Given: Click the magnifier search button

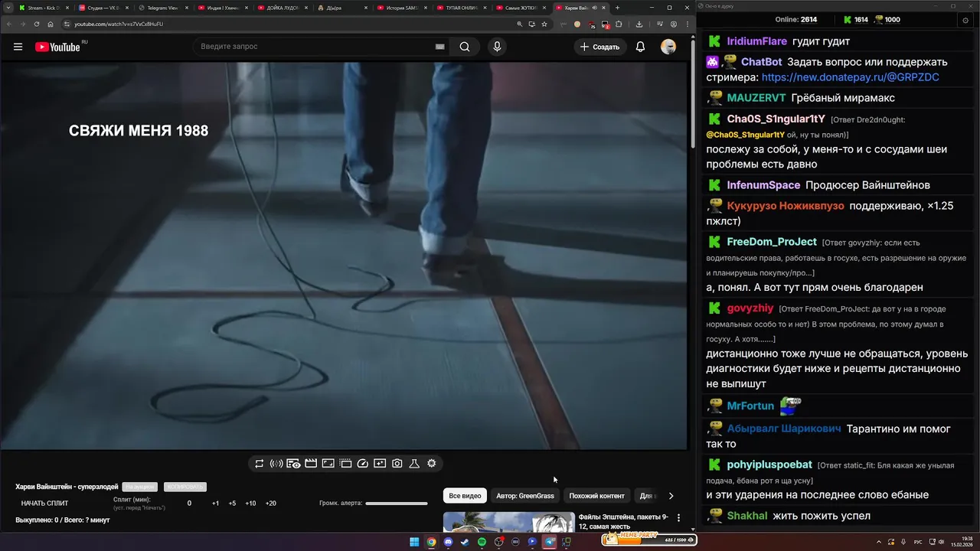Looking at the screenshot, I should [x=465, y=47].
